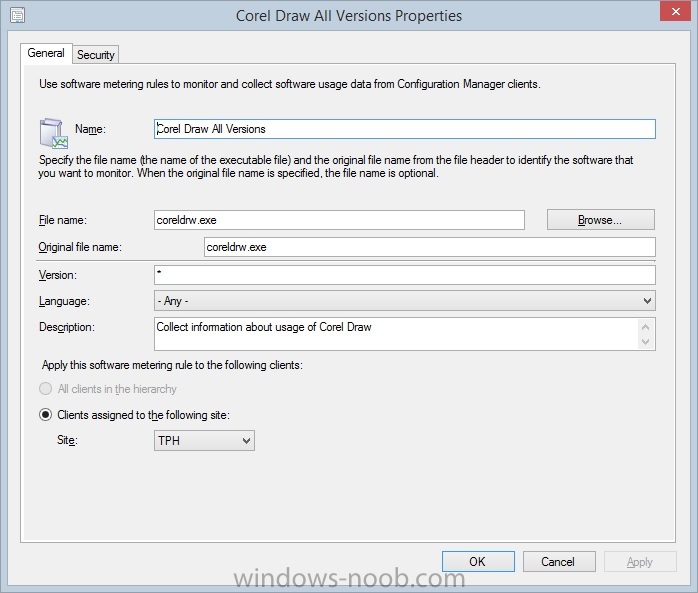The height and width of the screenshot is (593, 698).
Task: Click inside the Description text box
Action: click(x=396, y=334)
